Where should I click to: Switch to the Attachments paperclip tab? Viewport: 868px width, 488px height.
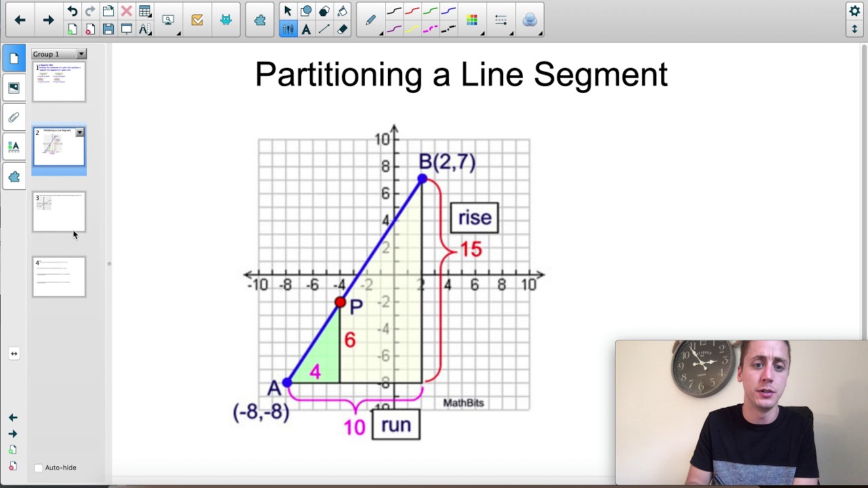[x=14, y=117]
